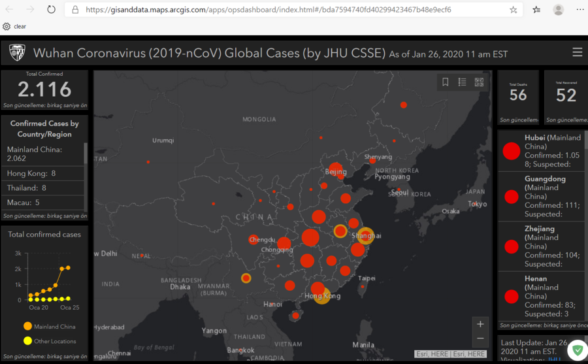Click the red dot at Tokyo

click(x=475, y=204)
